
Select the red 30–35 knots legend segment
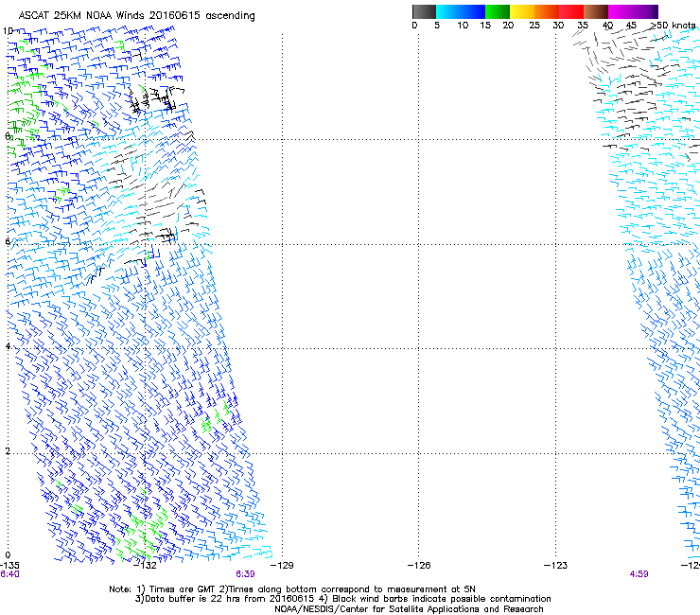tap(571, 11)
